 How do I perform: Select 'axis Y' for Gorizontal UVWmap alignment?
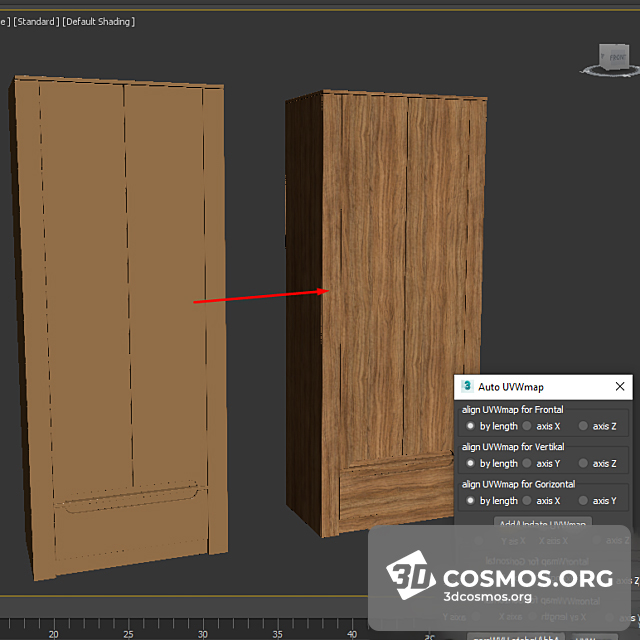click(x=584, y=500)
